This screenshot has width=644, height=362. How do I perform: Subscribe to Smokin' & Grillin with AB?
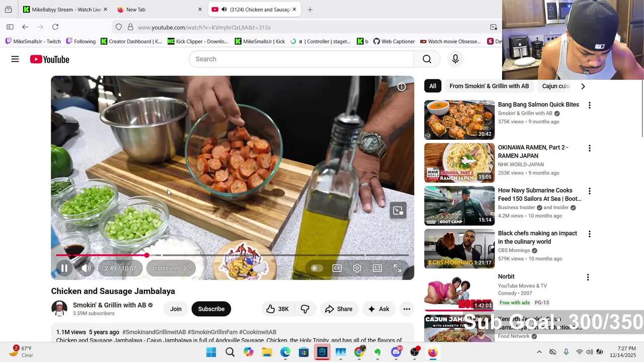pos(211,309)
